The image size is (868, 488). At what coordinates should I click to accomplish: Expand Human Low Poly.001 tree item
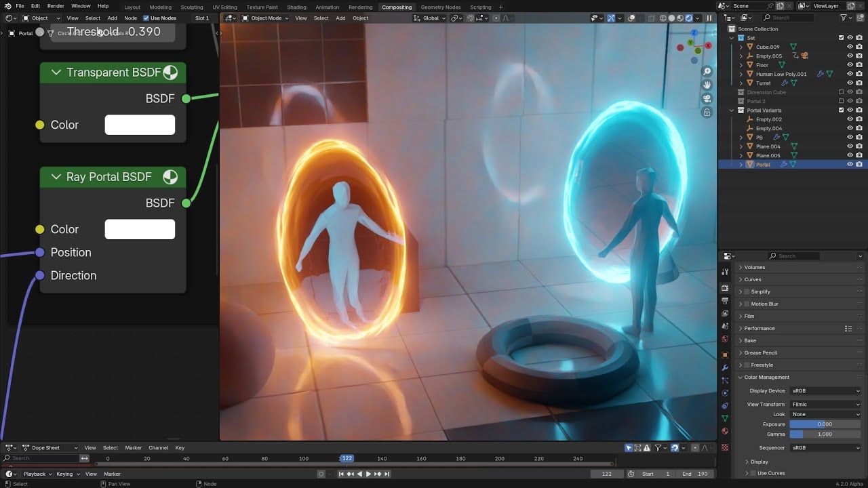tap(741, 74)
